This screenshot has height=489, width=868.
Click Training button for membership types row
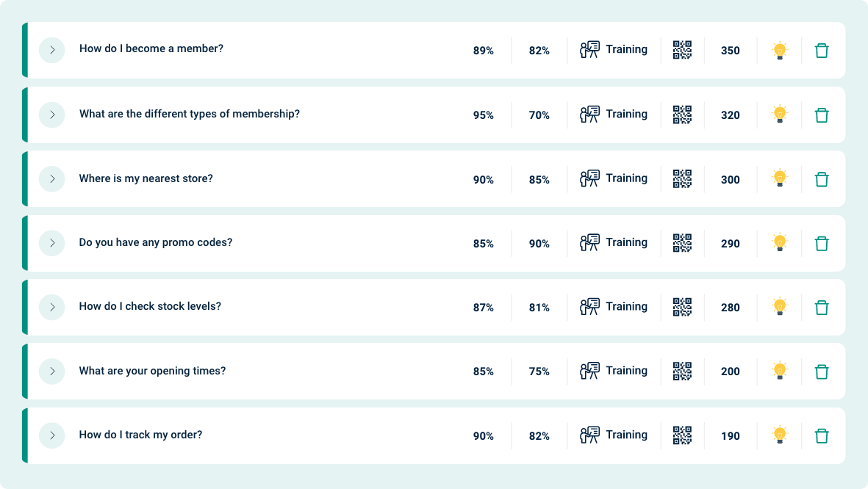614,114
